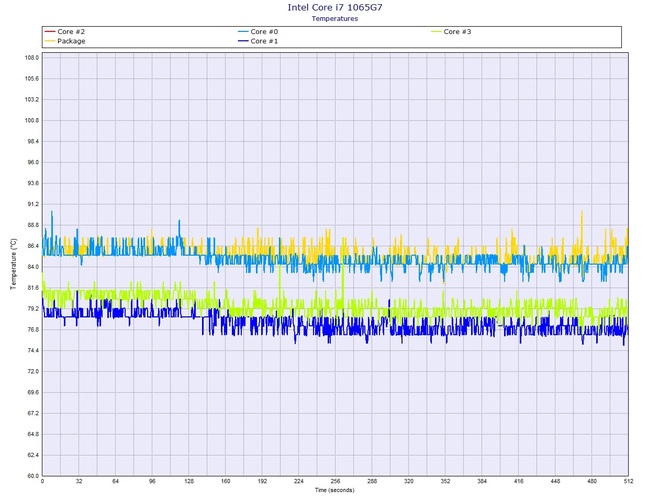Click the 91.2 y-axis value

32,204
